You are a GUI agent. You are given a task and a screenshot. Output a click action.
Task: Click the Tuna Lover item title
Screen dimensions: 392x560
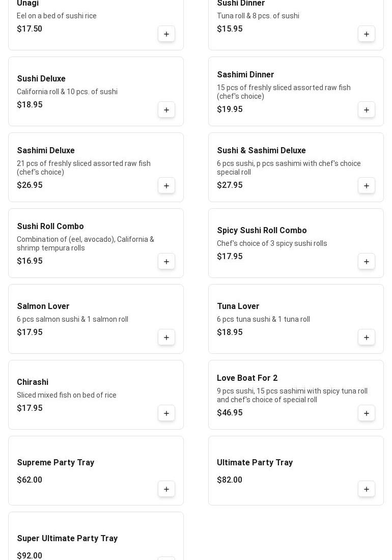point(238,306)
